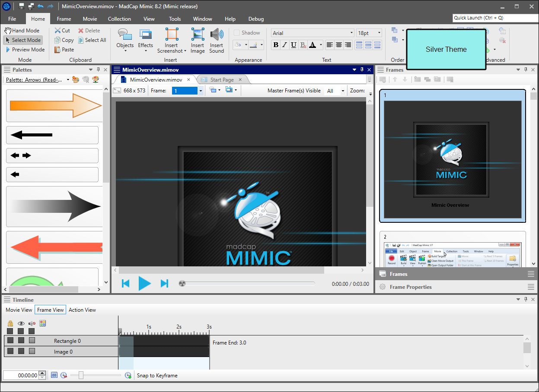Screen dimensions: 539x392
Task: Click Snap to Keyframe
Action: [x=157, y=376]
